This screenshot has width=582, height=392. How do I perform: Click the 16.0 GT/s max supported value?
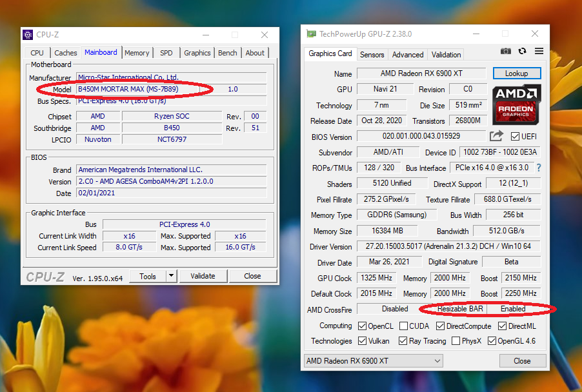[241, 247]
